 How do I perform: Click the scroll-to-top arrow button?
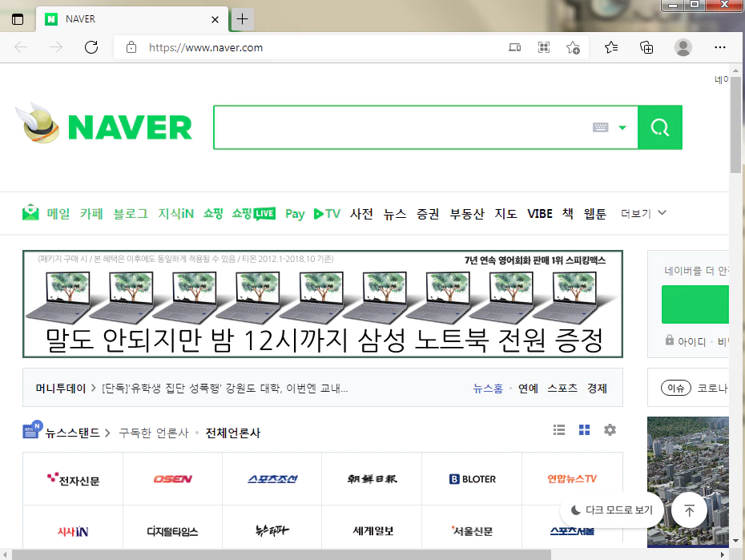690,510
